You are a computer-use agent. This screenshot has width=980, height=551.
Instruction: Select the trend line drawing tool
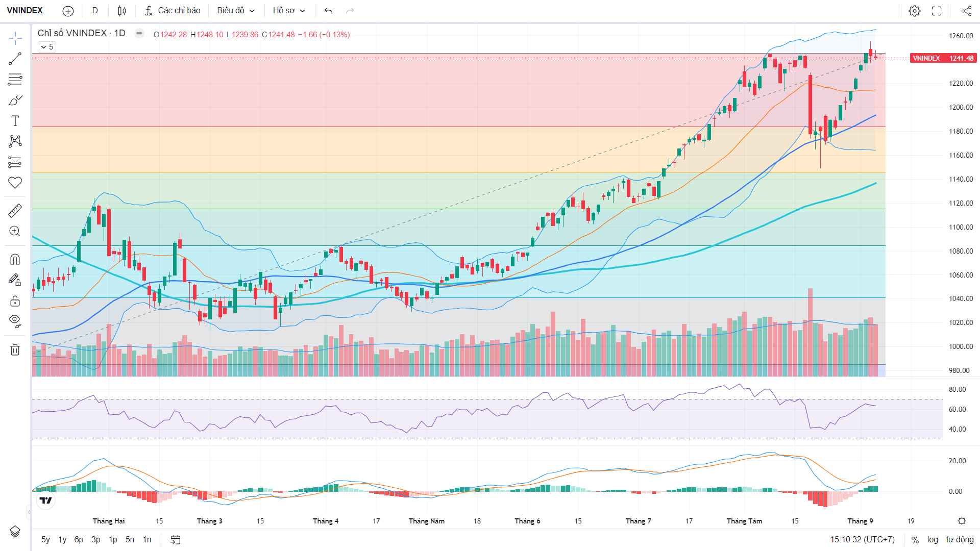tap(15, 59)
